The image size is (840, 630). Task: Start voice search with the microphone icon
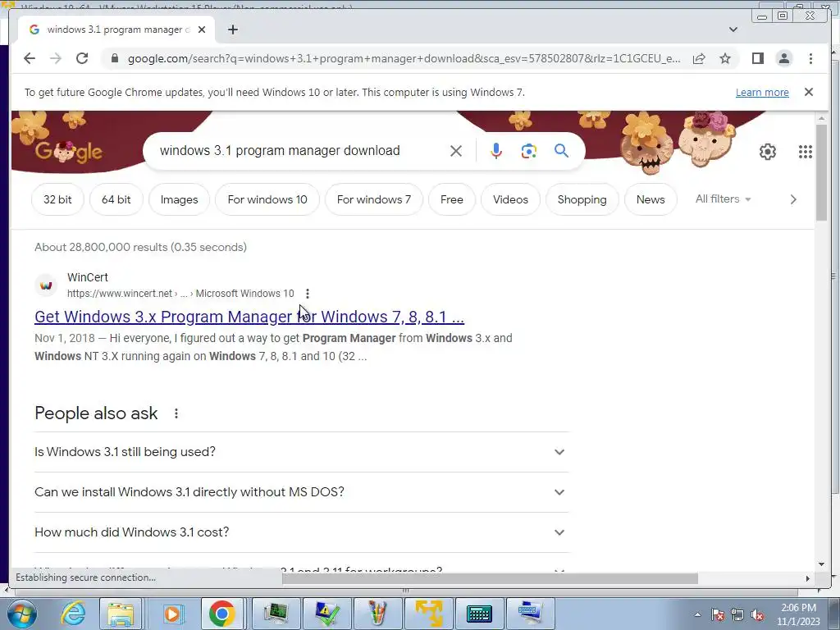496,151
